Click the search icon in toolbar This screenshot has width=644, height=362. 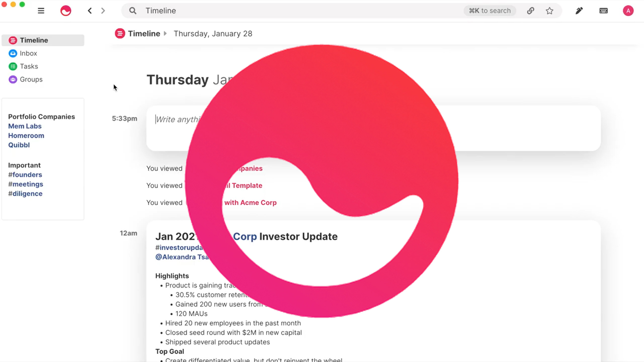[132, 10]
